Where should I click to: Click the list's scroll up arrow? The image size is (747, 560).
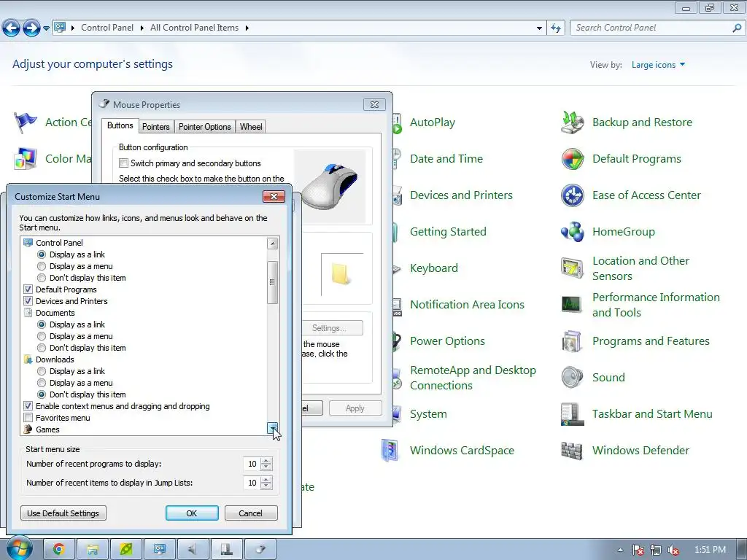tap(273, 244)
